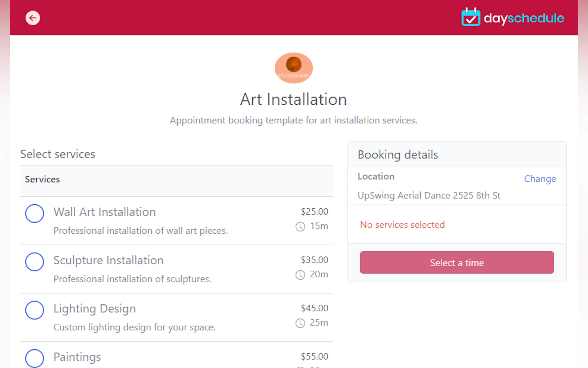Click the Lighting Design service title

pyautogui.click(x=94, y=308)
